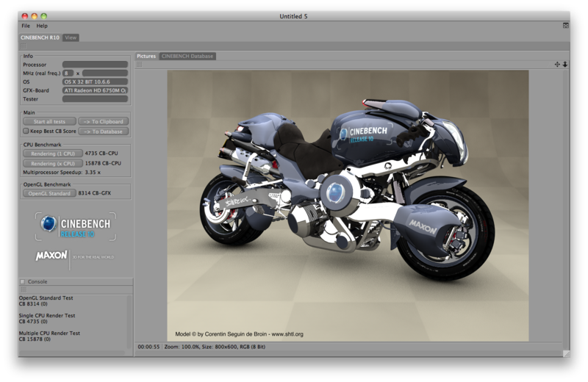Open the File menu

tap(26, 26)
